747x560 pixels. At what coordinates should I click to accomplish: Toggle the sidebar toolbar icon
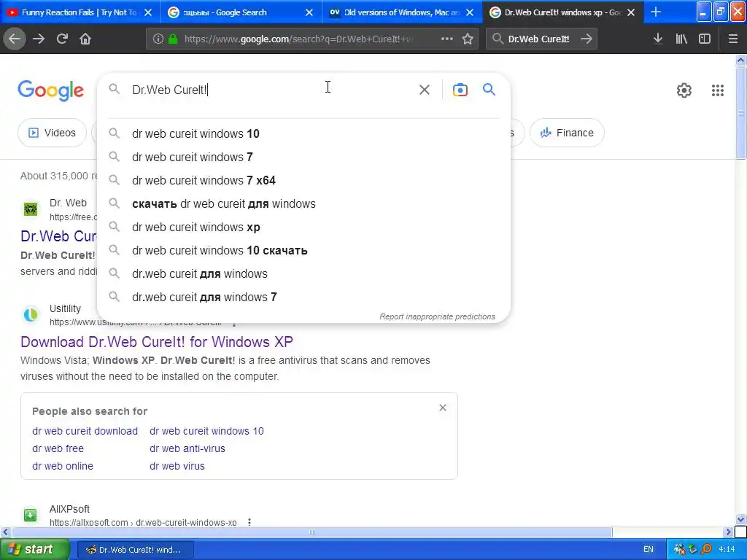tap(705, 39)
